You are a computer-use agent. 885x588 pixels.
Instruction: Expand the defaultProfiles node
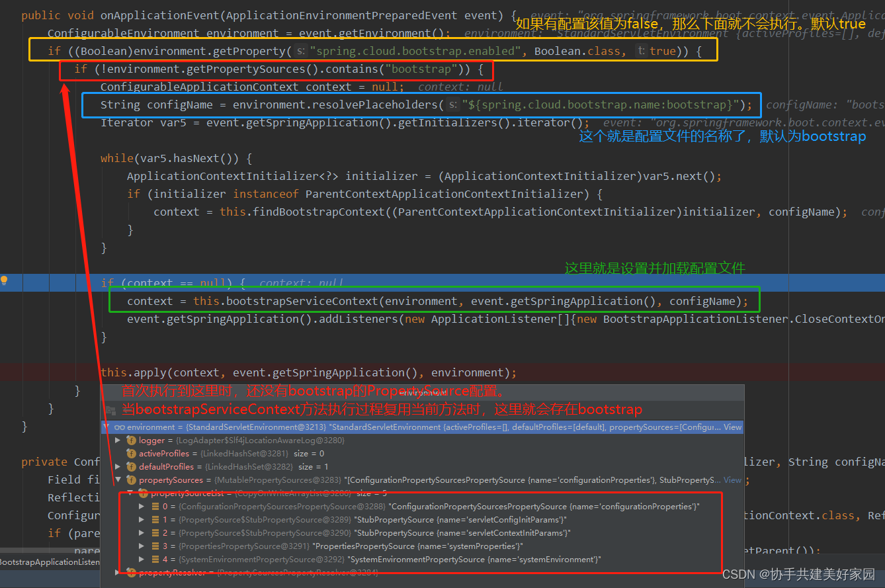click(118, 467)
